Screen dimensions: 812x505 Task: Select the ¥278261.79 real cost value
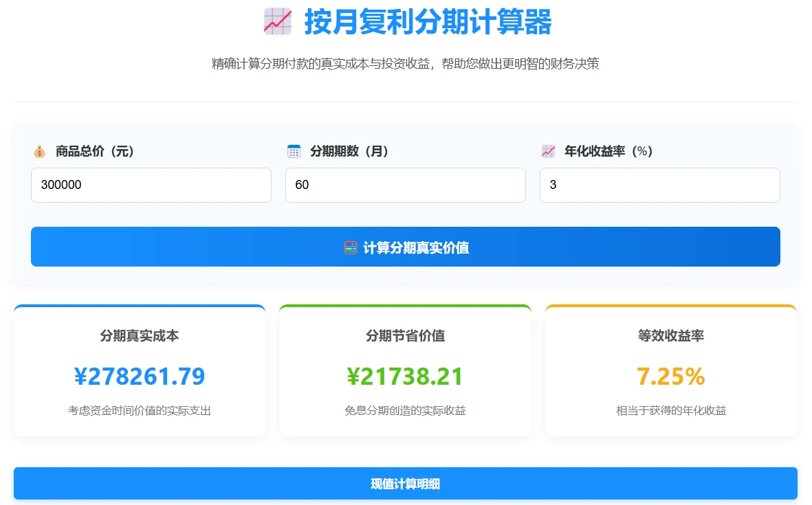point(140,377)
